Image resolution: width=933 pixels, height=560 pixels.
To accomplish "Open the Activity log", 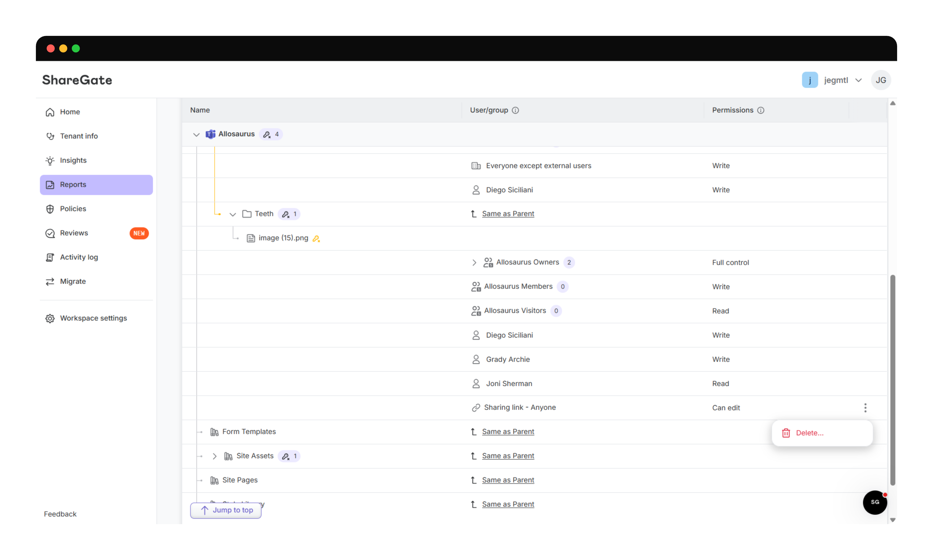I will 96,257.
